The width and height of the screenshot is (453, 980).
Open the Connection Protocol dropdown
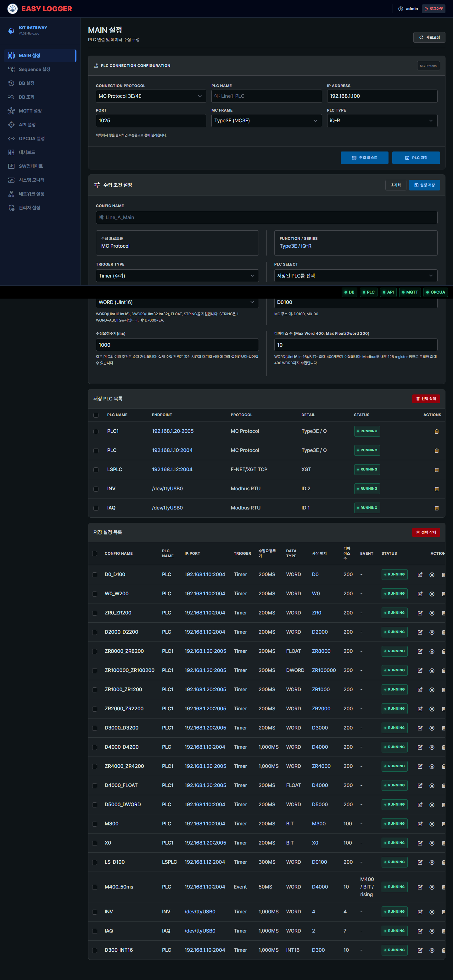point(151,96)
